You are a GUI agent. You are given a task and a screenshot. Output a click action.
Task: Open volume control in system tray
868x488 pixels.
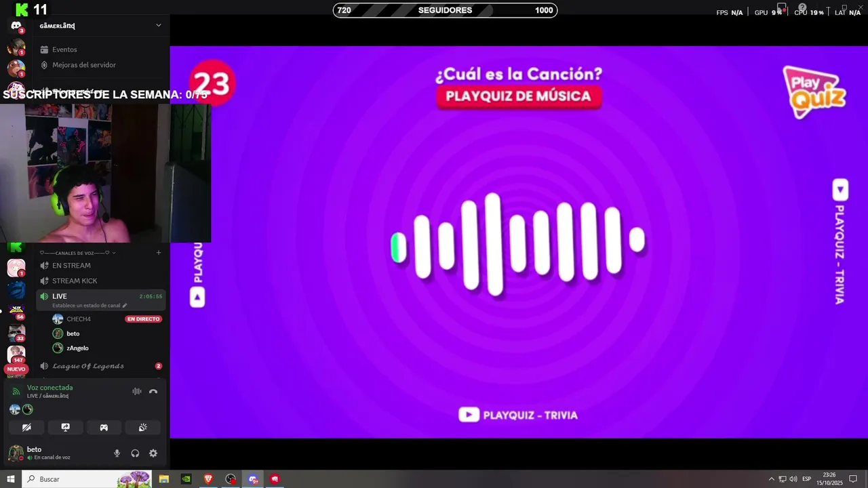pos(793,479)
